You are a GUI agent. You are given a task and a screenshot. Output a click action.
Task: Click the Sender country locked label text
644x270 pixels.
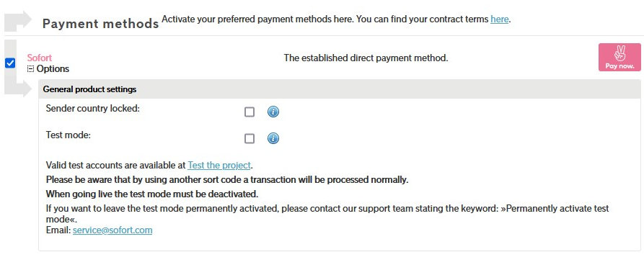tap(93, 109)
